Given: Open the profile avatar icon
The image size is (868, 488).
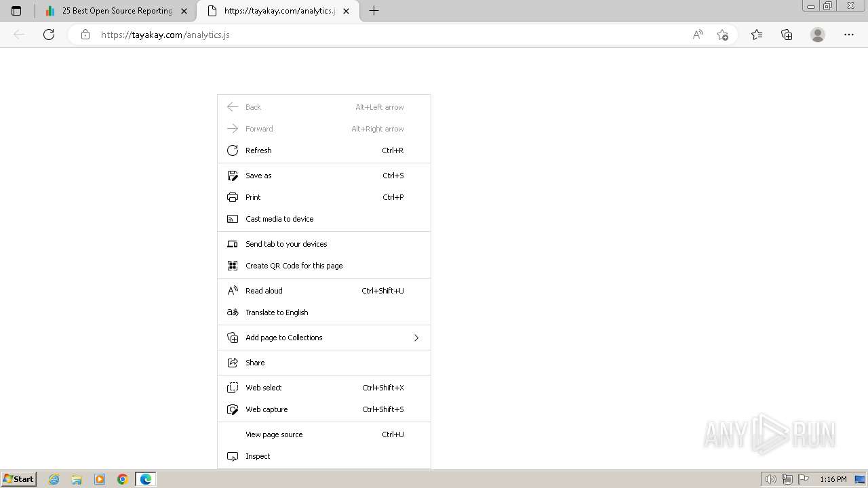Looking at the screenshot, I should tap(818, 35).
